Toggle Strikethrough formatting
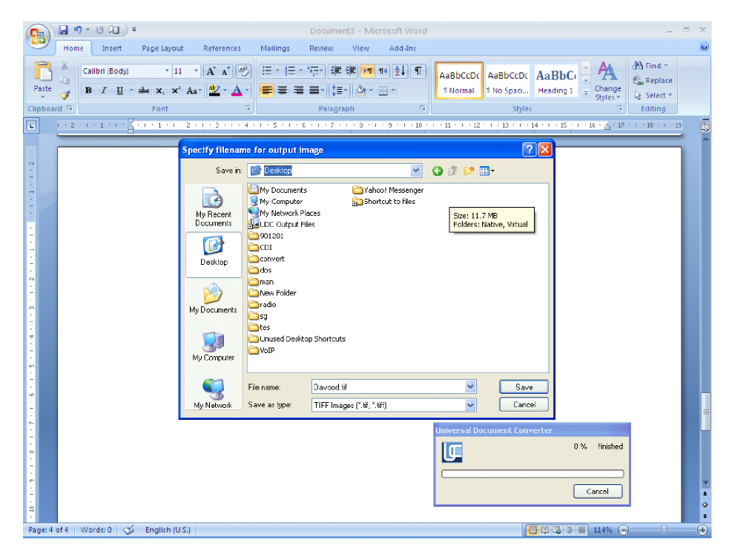The image size is (732, 560). (x=144, y=90)
